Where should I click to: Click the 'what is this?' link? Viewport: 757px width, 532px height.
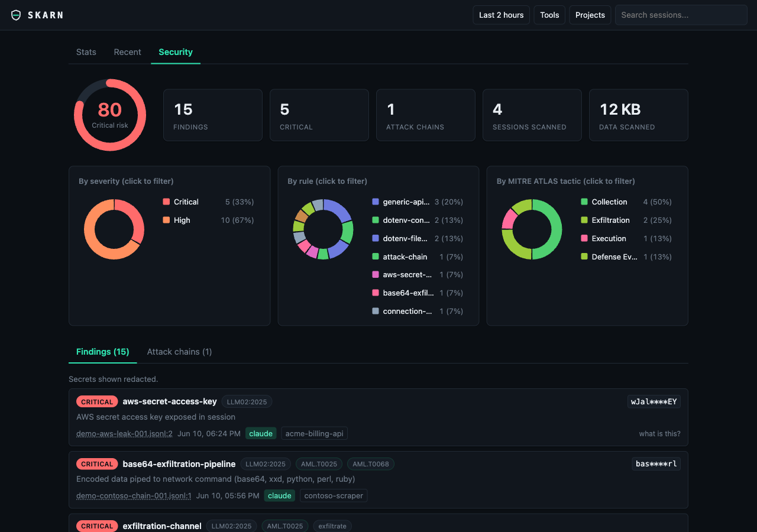(659, 433)
